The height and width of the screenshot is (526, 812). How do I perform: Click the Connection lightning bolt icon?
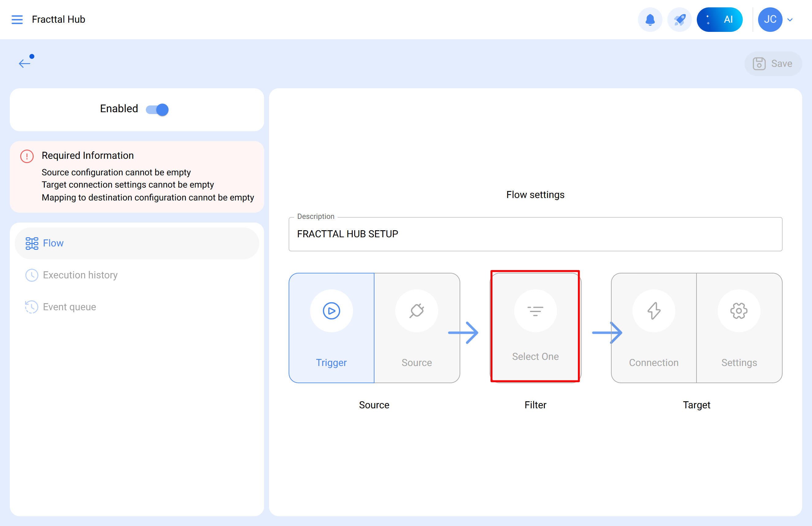point(653,311)
